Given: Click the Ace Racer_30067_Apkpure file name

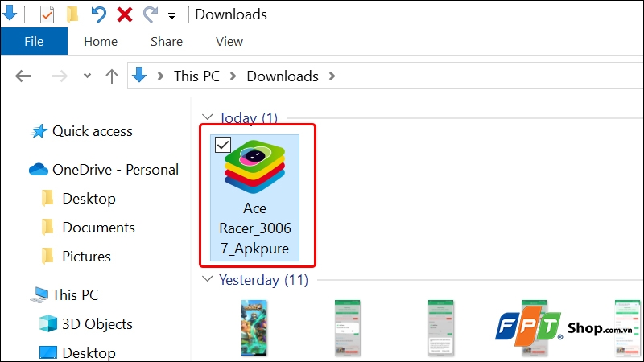Looking at the screenshot, I should (x=255, y=228).
